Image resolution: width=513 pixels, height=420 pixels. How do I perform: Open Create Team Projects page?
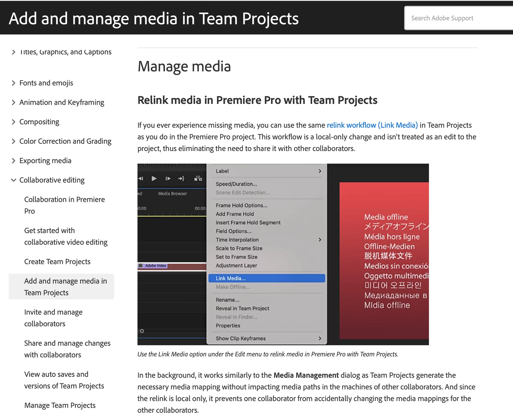click(57, 261)
